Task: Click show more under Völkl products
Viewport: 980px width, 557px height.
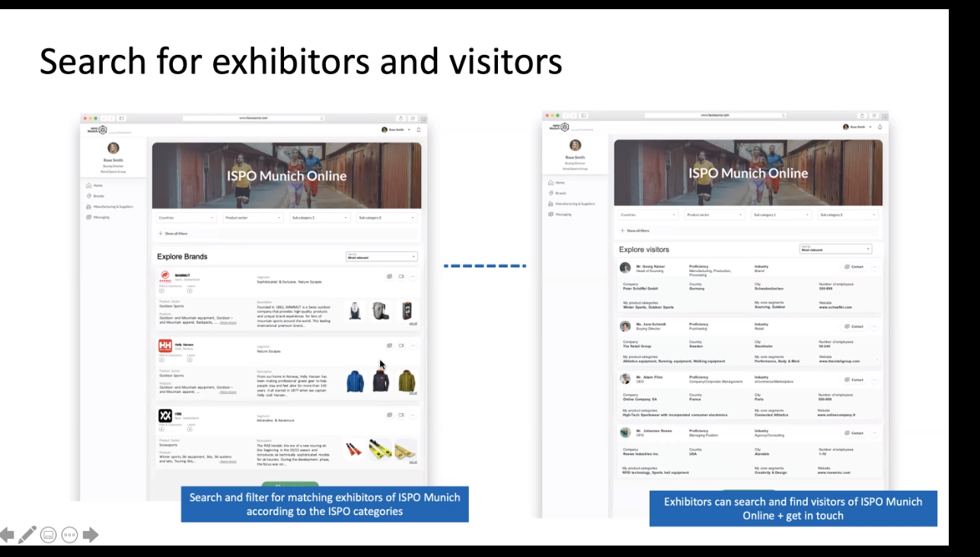Action: (228, 461)
